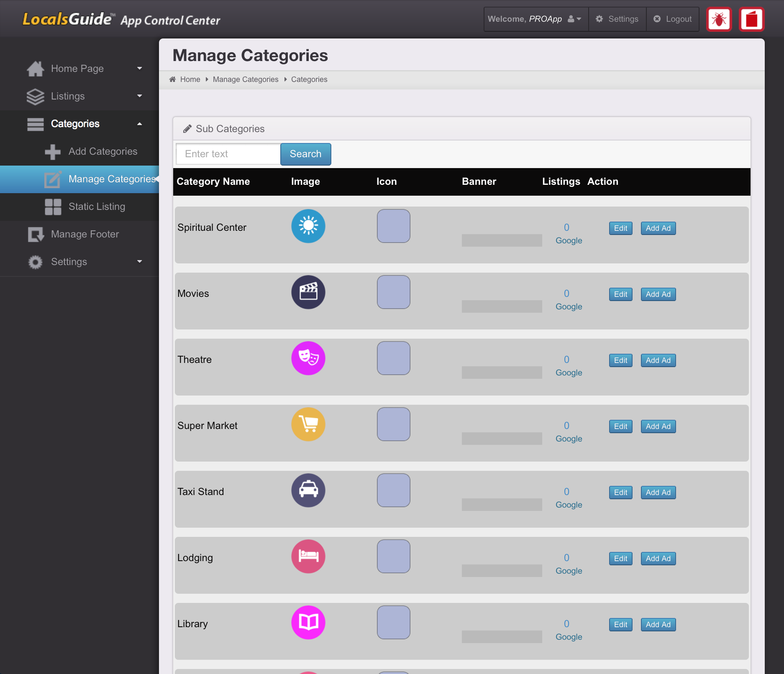This screenshot has height=674, width=784.
Task: Open the Spiritual Center sun image
Action: click(308, 226)
